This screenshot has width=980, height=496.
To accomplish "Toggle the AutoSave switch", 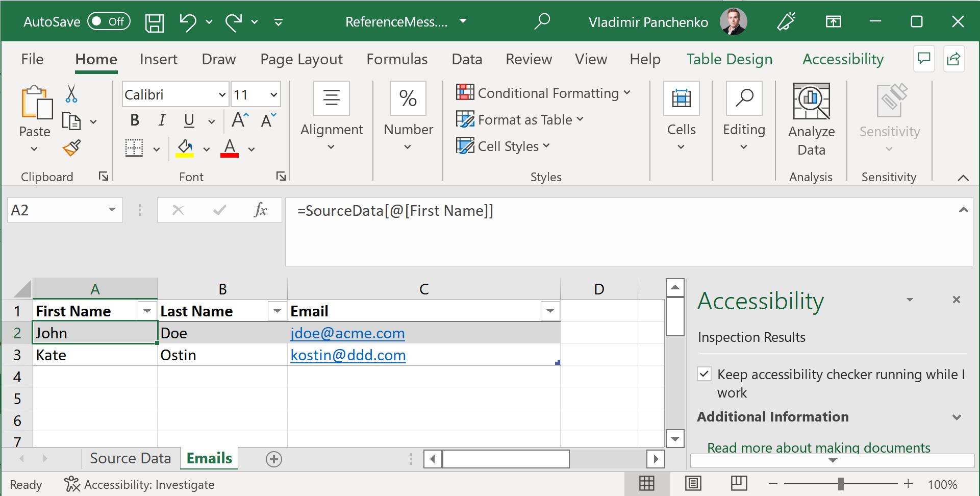I will point(109,21).
